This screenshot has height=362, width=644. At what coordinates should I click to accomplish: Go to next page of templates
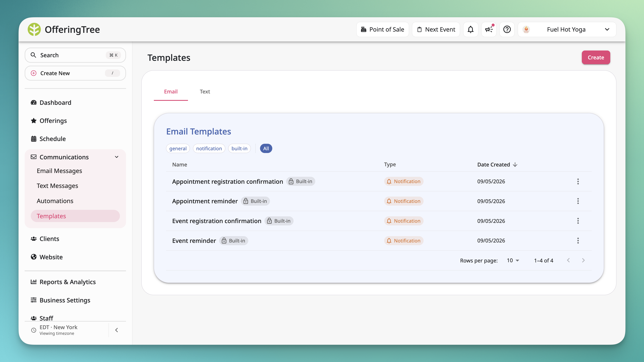click(x=583, y=260)
